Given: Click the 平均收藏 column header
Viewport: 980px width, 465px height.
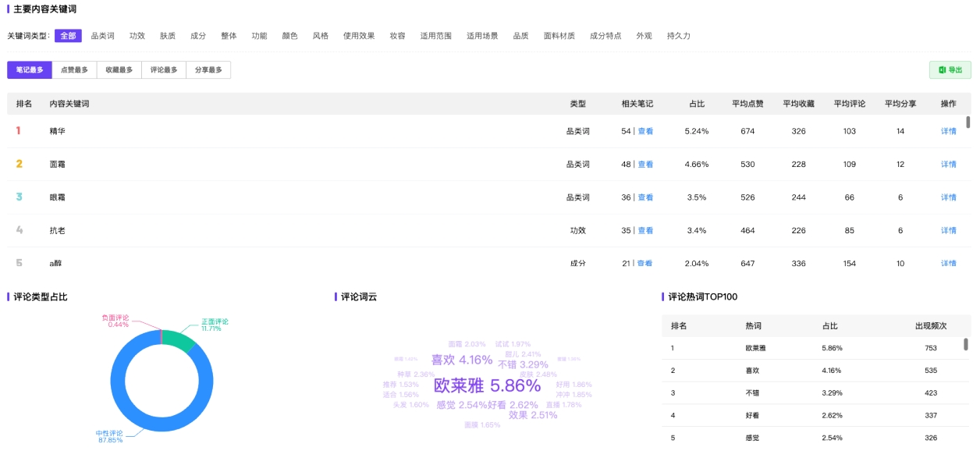Looking at the screenshot, I should [x=798, y=104].
